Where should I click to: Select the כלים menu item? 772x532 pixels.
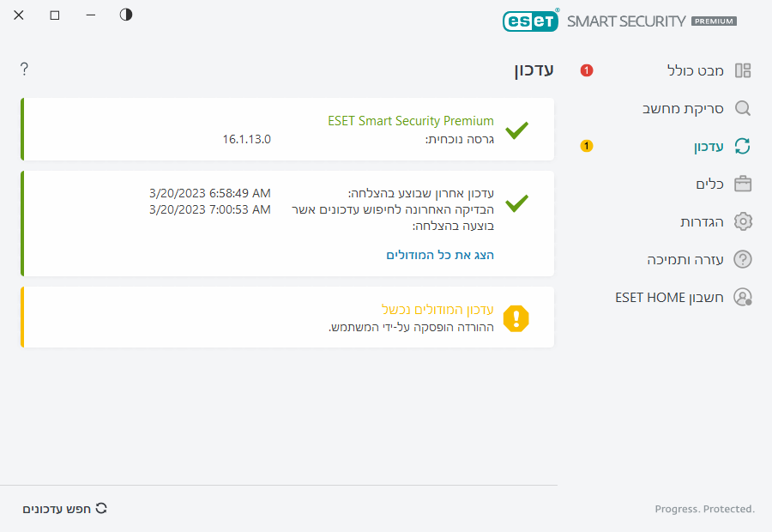(709, 184)
